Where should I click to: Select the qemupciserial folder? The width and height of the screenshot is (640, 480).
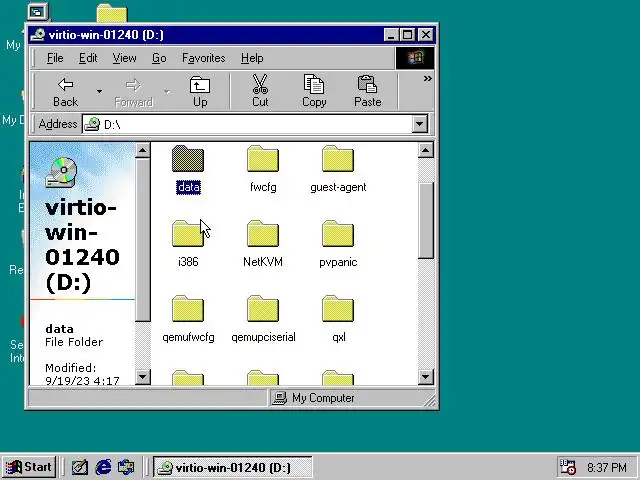tap(263, 309)
